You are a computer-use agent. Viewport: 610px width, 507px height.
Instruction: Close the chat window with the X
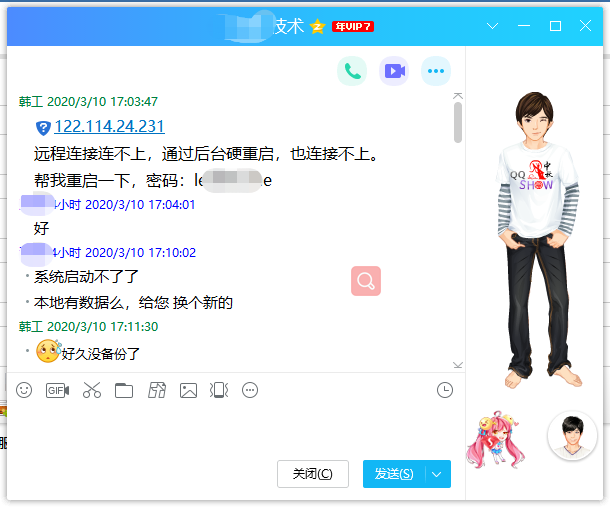pos(585,26)
